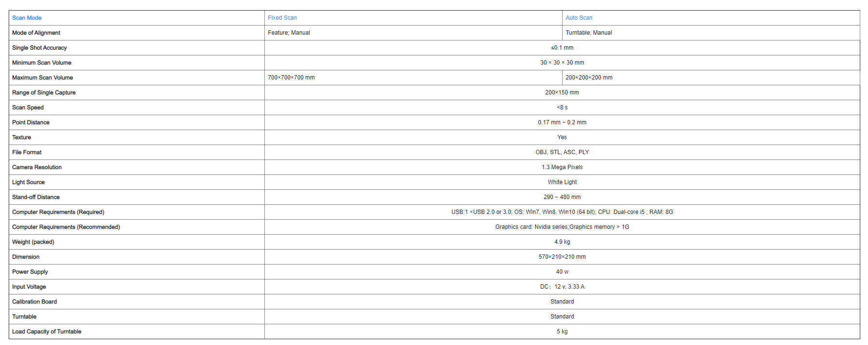Image resolution: width=868 pixels, height=345 pixels.
Task: Click the '40 w' value
Action: click(x=562, y=272)
